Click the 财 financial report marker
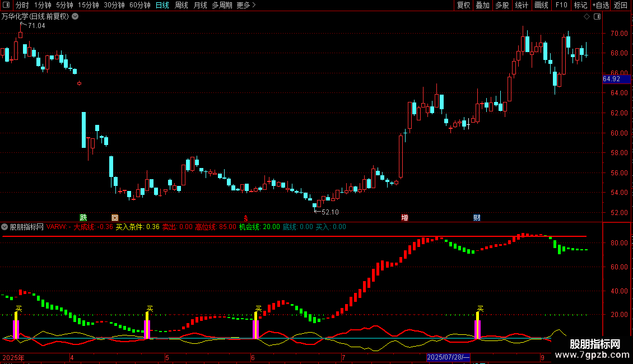633x364 pixels. pyautogui.click(x=477, y=217)
